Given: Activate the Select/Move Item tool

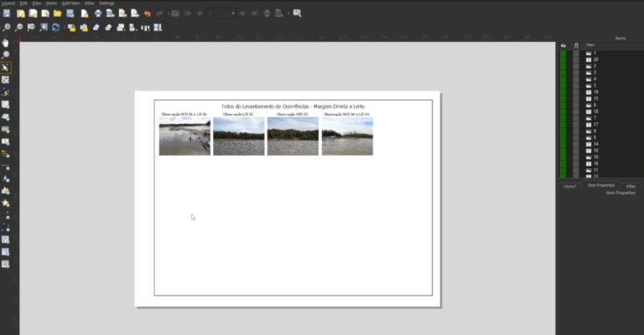Looking at the screenshot, I should 5,67.
